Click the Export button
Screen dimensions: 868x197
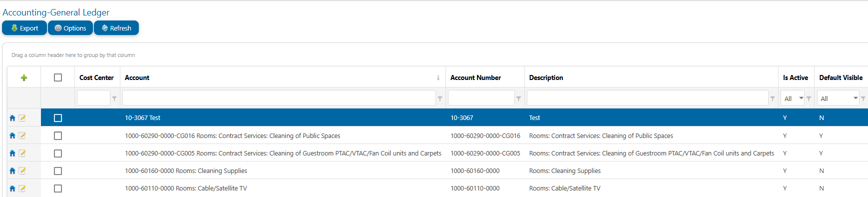tap(24, 28)
